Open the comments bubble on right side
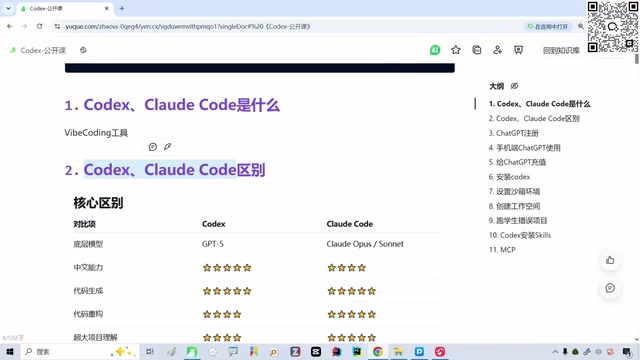The width and height of the screenshot is (640, 360). coord(610,288)
